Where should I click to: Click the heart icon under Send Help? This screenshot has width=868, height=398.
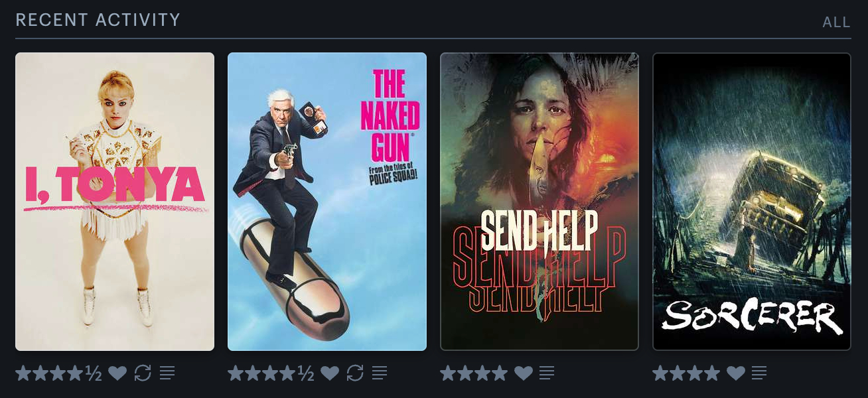(524, 373)
